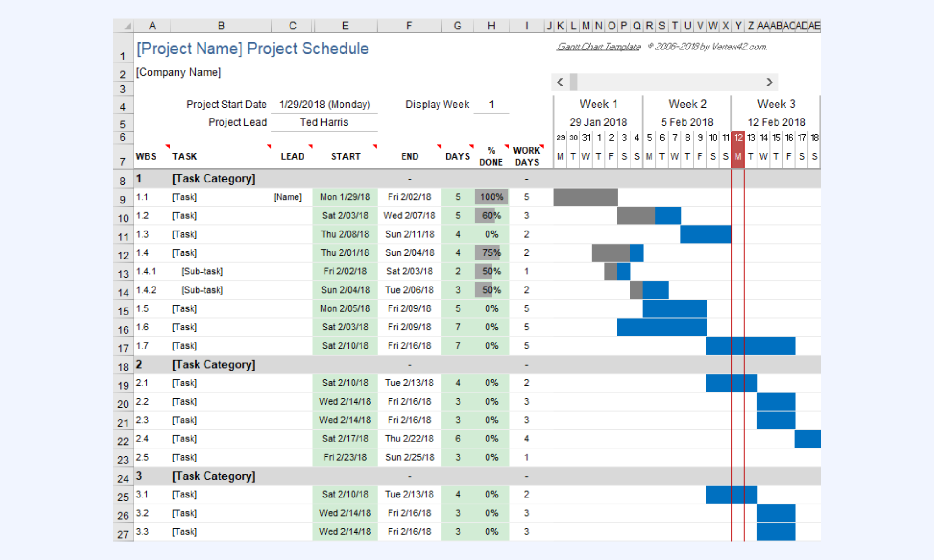Click the END column heading

click(x=410, y=156)
